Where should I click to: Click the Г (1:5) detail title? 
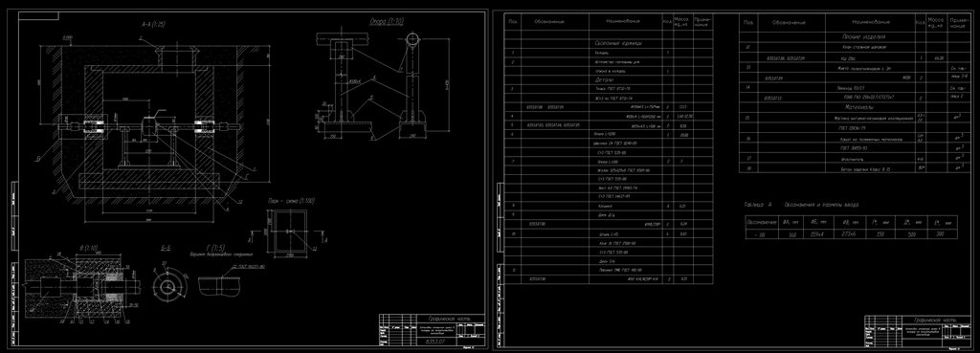(x=212, y=248)
